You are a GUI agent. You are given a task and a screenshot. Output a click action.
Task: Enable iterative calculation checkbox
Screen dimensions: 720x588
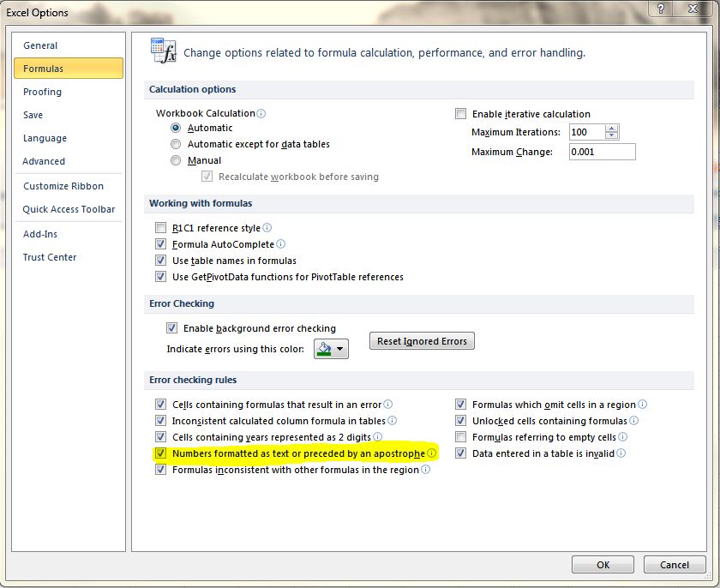461,114
